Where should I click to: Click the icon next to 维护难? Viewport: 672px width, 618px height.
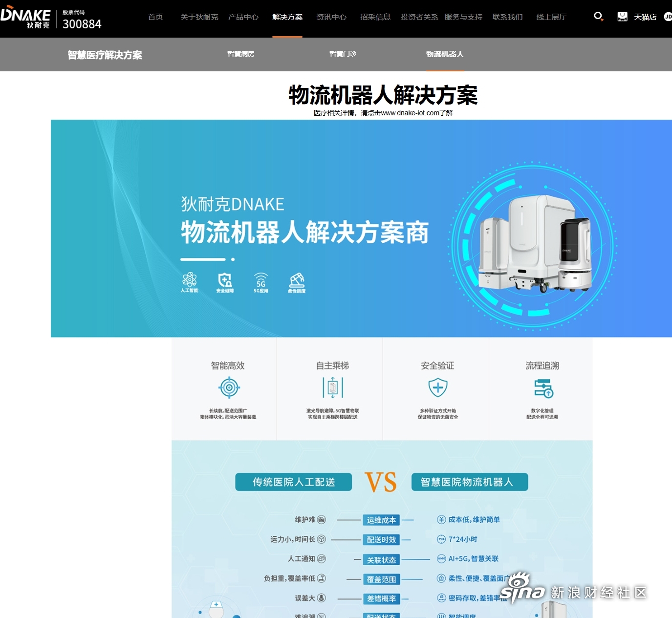(322, 520)
